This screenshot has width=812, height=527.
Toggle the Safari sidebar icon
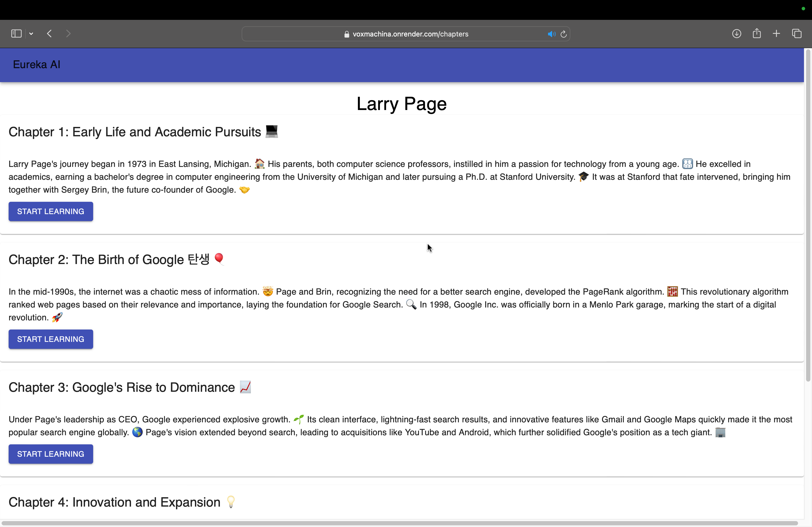16,33
